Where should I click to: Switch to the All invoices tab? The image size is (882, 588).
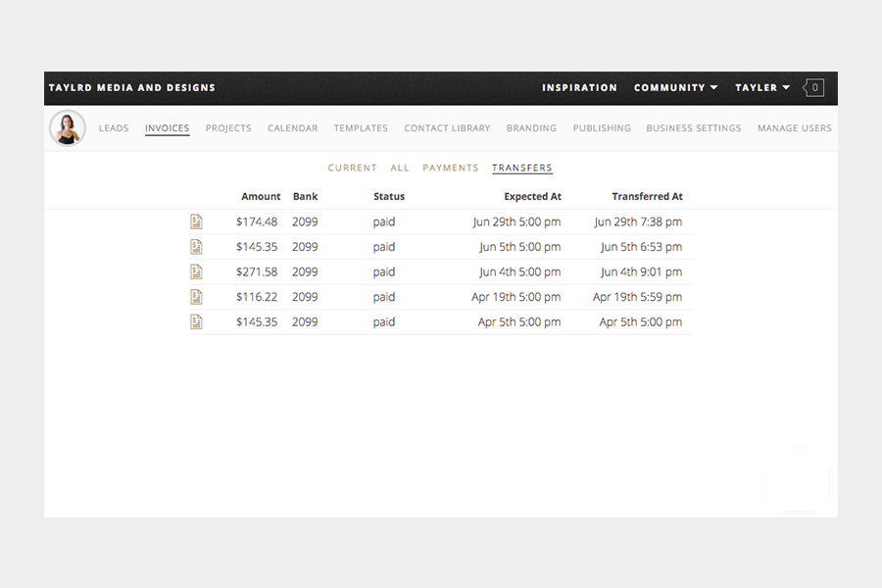400,169
